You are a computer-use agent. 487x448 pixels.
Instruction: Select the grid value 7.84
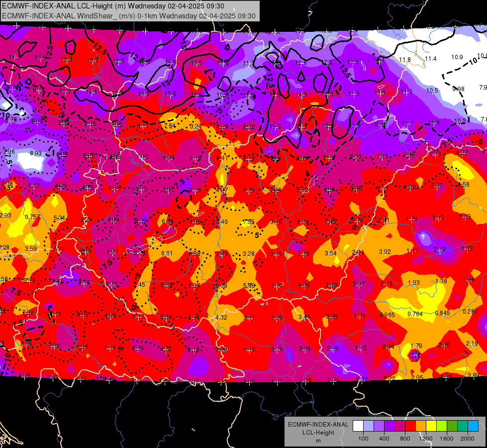click(x=170, y=126)
